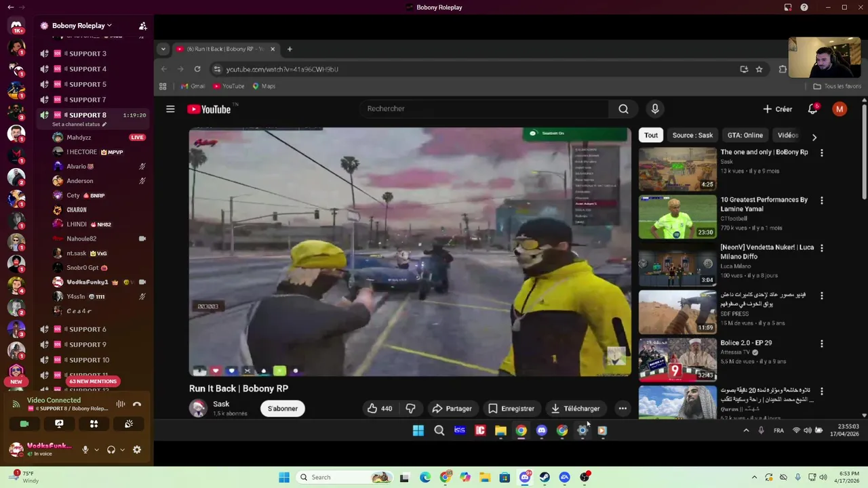Show more filter chips with arrow
The width and height of the screenshot is (868, 488).
pos(814,137)
